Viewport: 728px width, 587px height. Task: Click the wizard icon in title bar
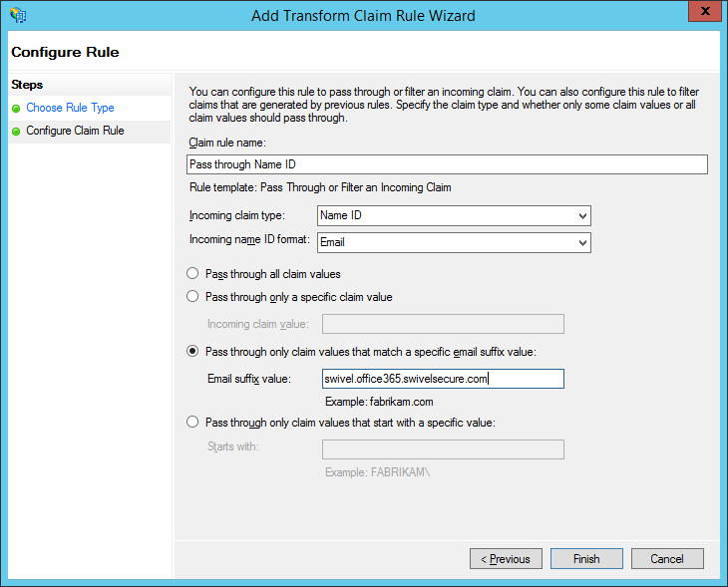coord(17,15)
